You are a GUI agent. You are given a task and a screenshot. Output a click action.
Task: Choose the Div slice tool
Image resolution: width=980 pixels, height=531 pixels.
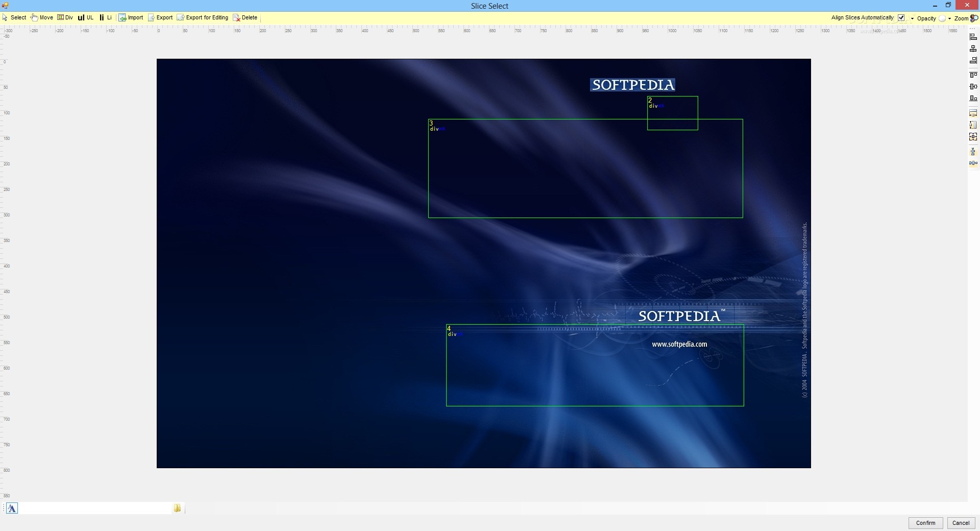[x=65, y=17]
